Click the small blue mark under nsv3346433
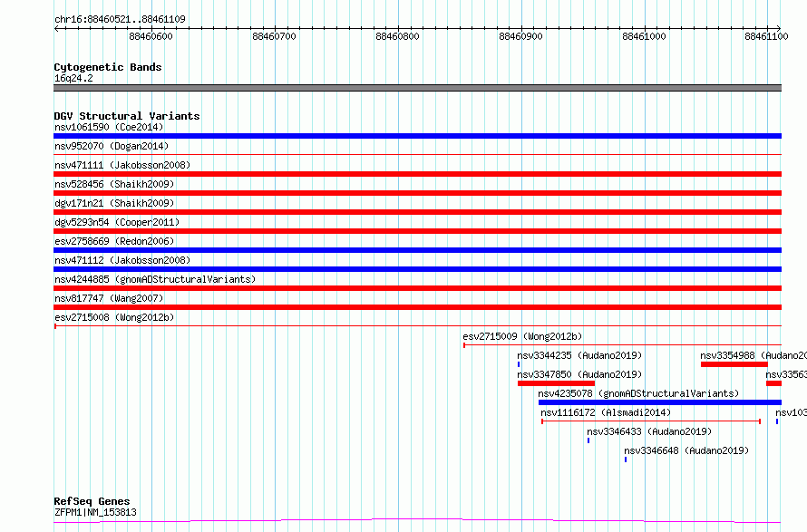807x532 pixels. point(588,440)
